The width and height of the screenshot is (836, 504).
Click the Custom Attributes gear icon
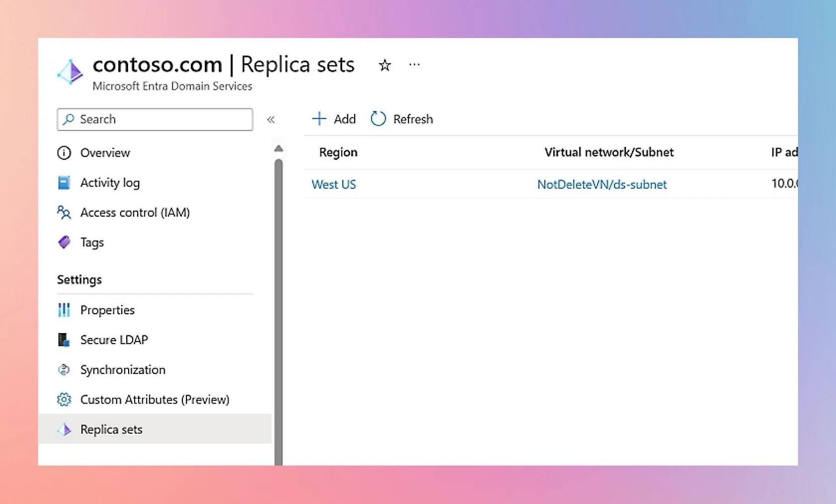coord(64,399)
